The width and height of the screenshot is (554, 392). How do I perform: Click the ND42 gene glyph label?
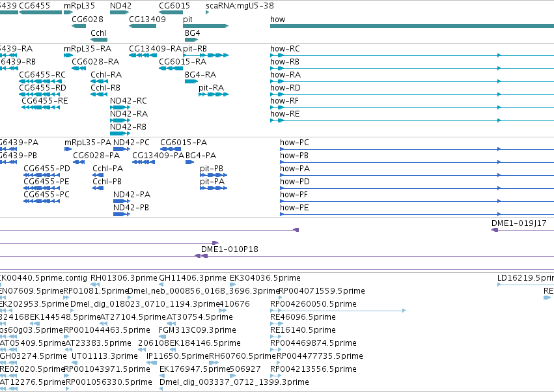(x=120, y=6)
